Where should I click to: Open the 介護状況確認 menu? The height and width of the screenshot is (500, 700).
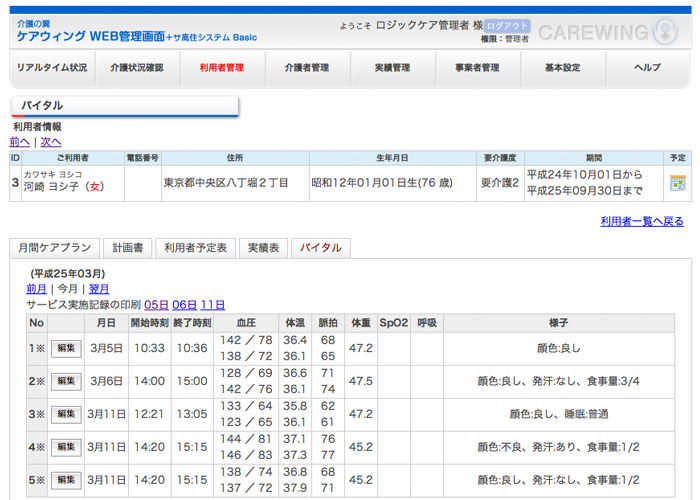137,68
